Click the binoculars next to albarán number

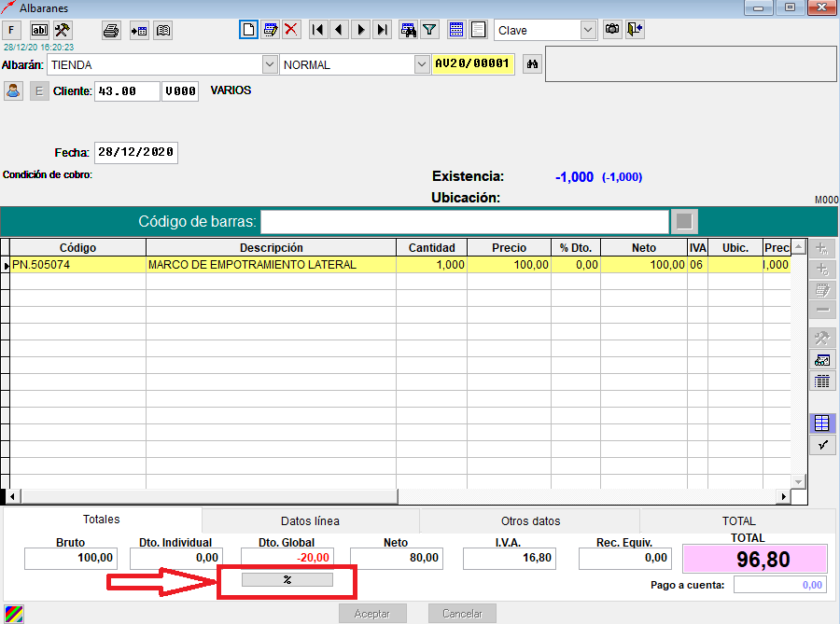(532, 64)
